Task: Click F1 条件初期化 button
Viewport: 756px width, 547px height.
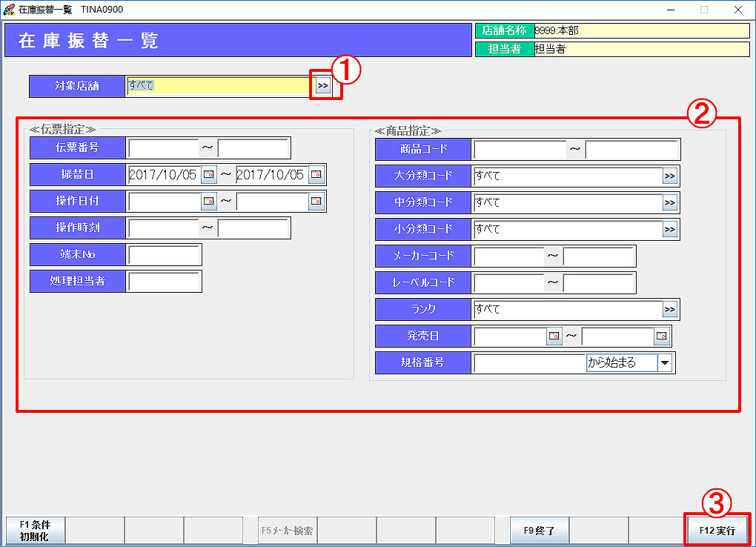Action: click(35, 530)
